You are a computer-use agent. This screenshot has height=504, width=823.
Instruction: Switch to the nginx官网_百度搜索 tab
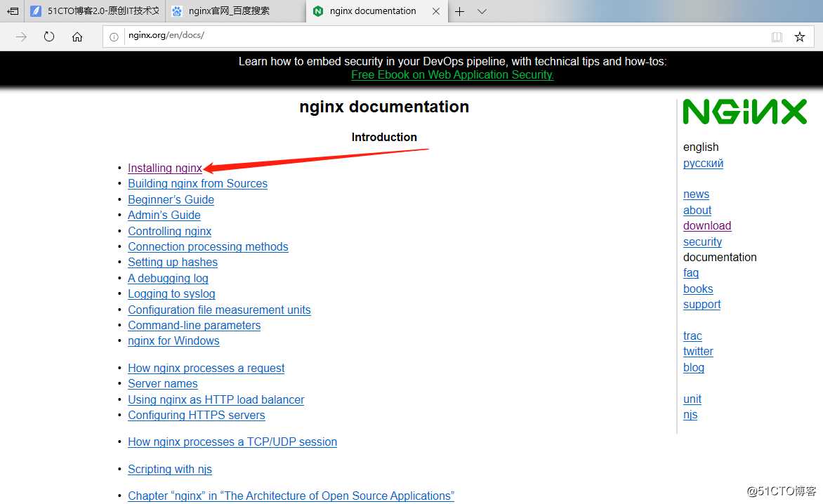236,11
